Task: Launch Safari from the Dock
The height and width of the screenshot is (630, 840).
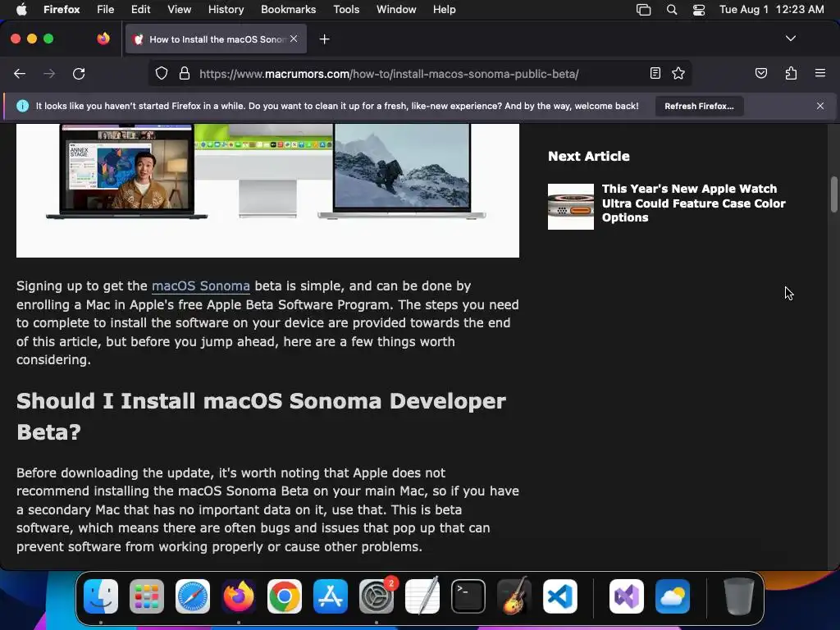Action: point(193,596)
